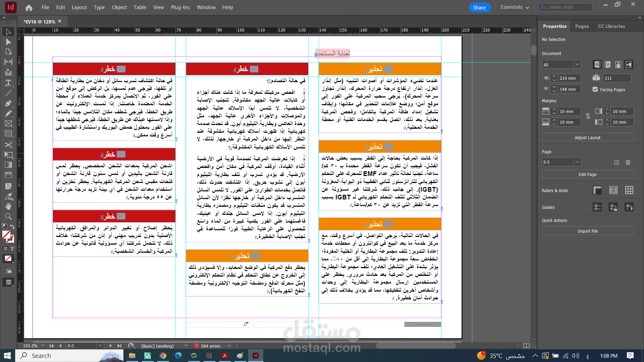Toggle the Facing Pages checkbox

595,89
